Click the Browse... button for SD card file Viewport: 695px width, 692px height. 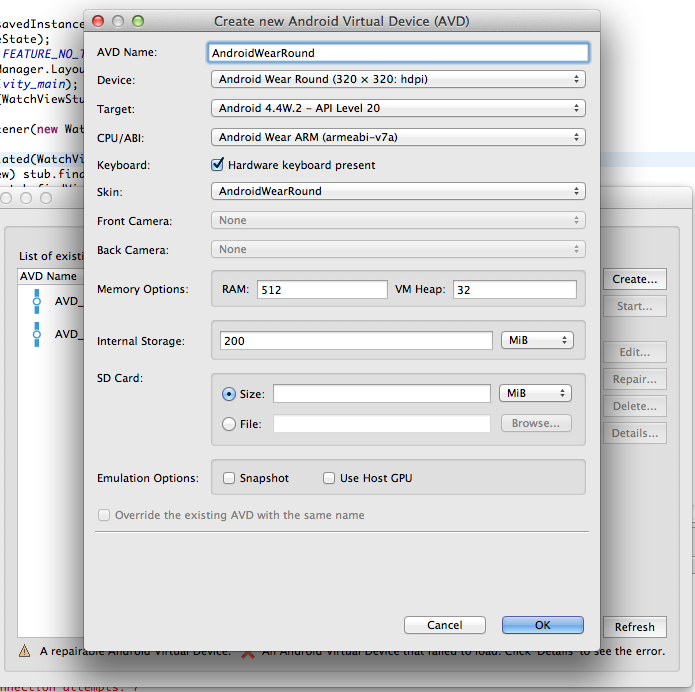click(x=536, y=423)
